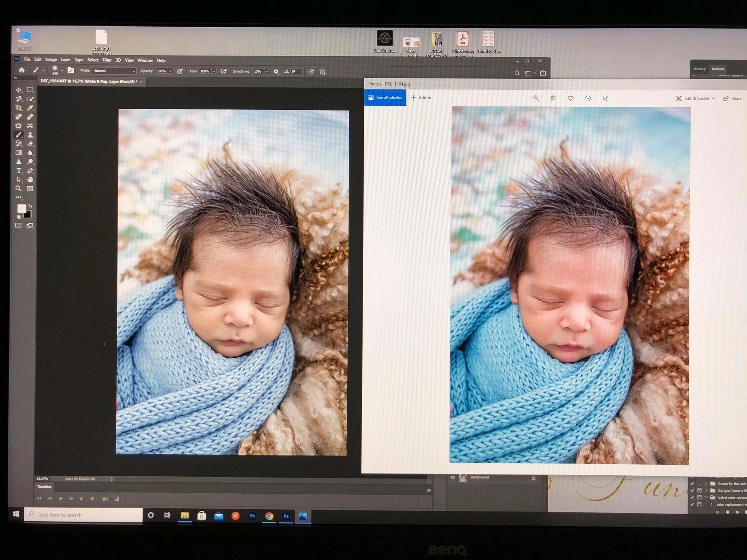Hide the Background layer with eye icon

[453, 477]
